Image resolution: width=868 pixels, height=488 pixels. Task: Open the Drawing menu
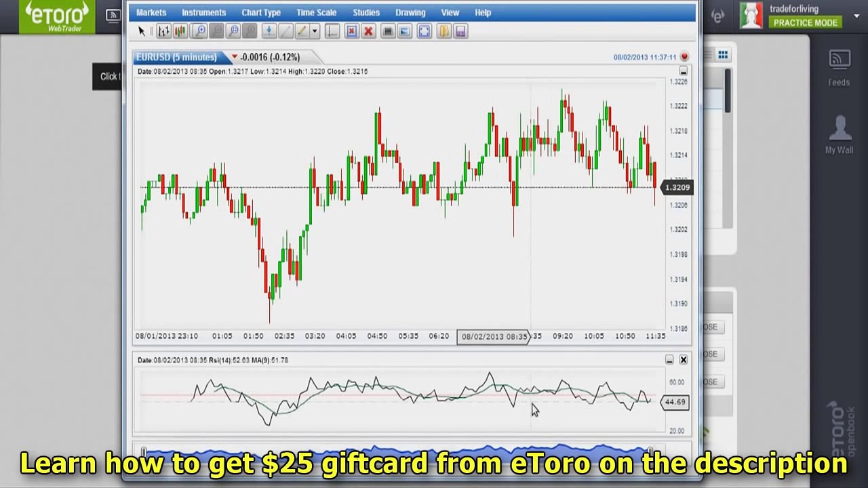coord(410,12)
